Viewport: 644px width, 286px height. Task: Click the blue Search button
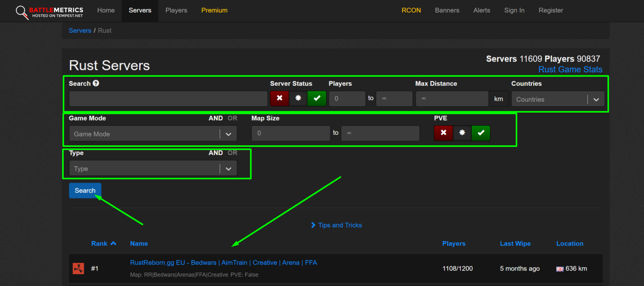point(85,191)
